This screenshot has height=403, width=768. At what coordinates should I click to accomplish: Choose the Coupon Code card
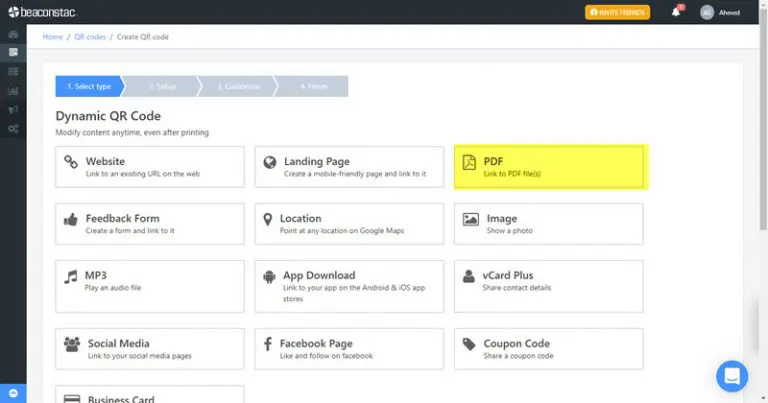(x=549, y=349)
